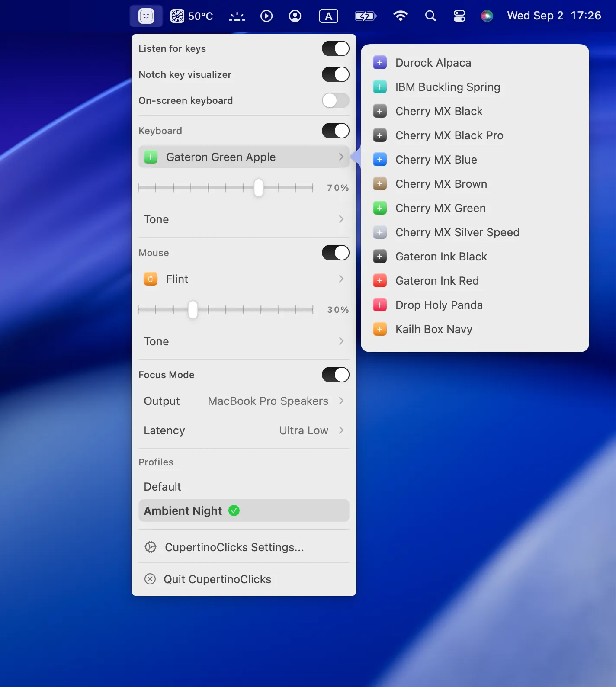616x687 pixels.
Task: Open the Flint mouse sound selector
Action: [x=244, y=279]
